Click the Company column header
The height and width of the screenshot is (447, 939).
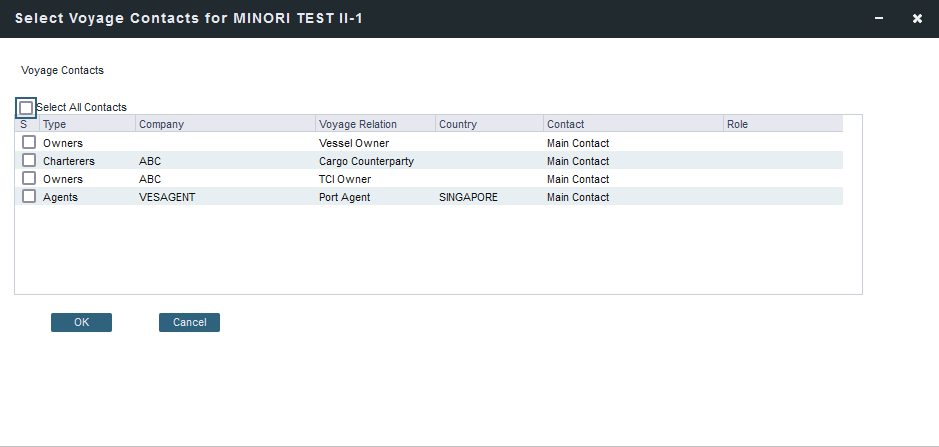(225, 124)
